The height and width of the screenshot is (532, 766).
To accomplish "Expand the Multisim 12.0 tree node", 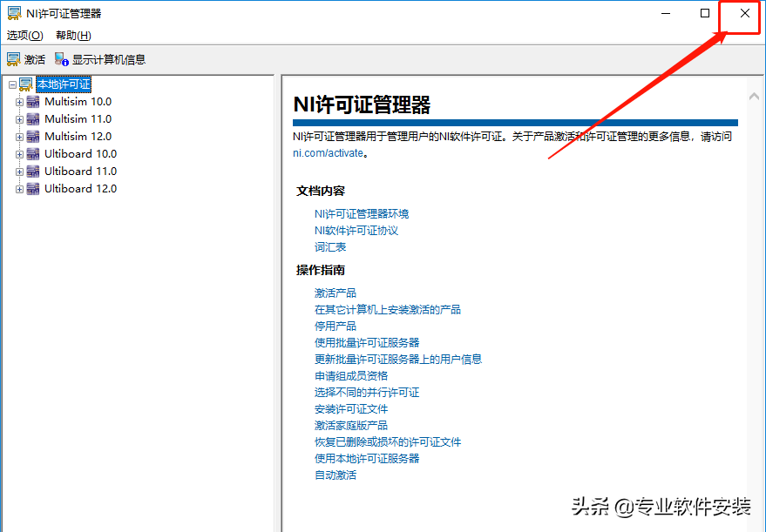I will pos(19,136).
